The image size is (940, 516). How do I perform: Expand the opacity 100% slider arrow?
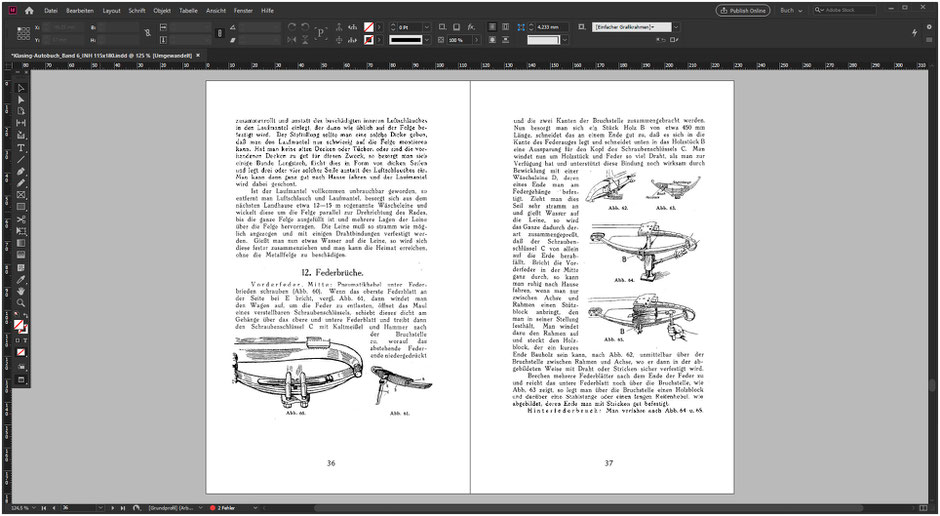tap(477, 40)
